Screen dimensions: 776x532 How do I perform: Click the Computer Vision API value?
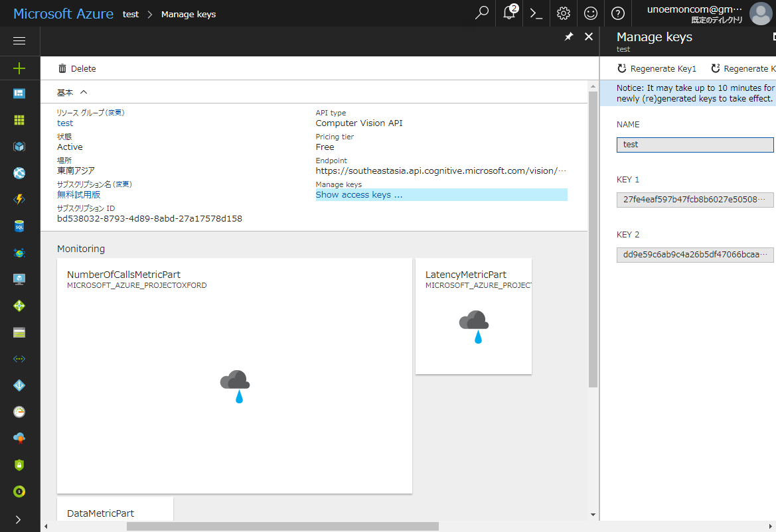pos(359,123)
